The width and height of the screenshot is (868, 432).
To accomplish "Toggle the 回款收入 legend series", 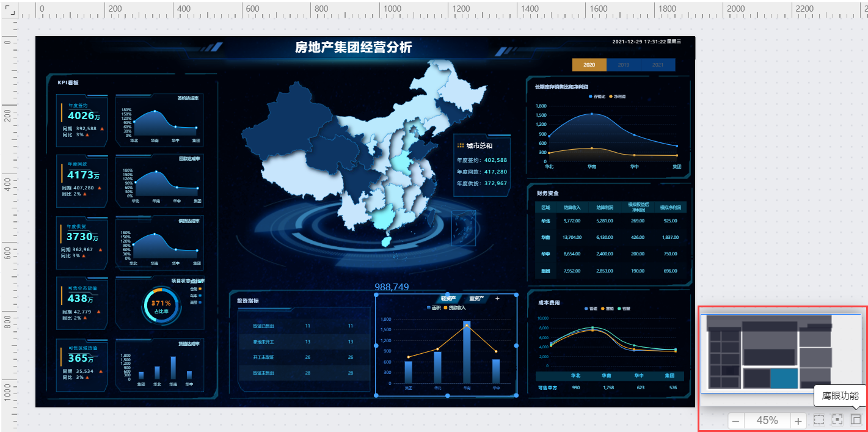I will (x=454, y=308).
